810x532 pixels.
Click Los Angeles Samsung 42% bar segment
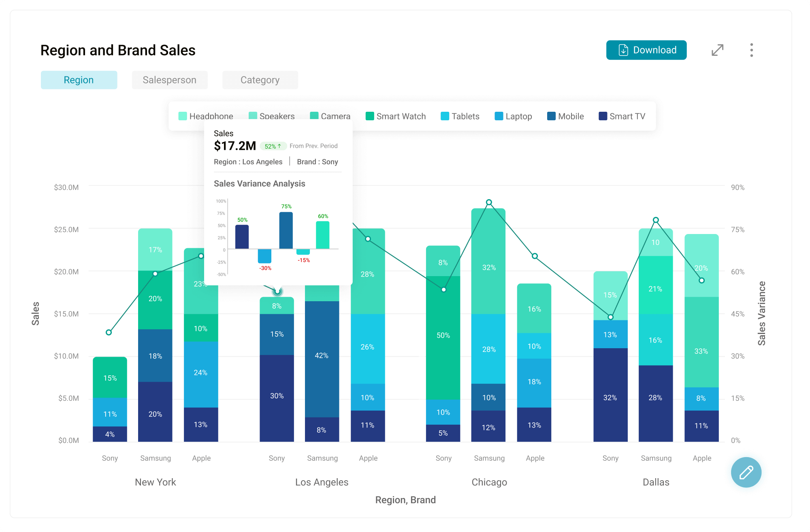(x=322, y=359)
